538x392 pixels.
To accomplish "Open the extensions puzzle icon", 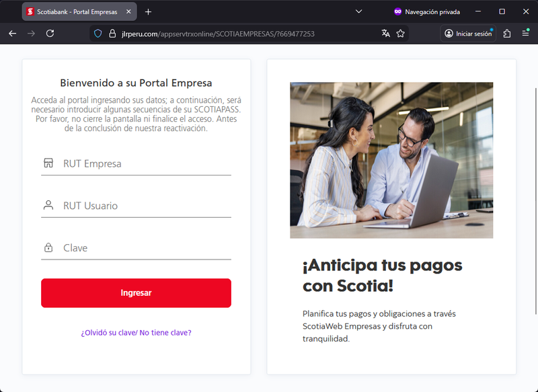I will click(507, 34).
